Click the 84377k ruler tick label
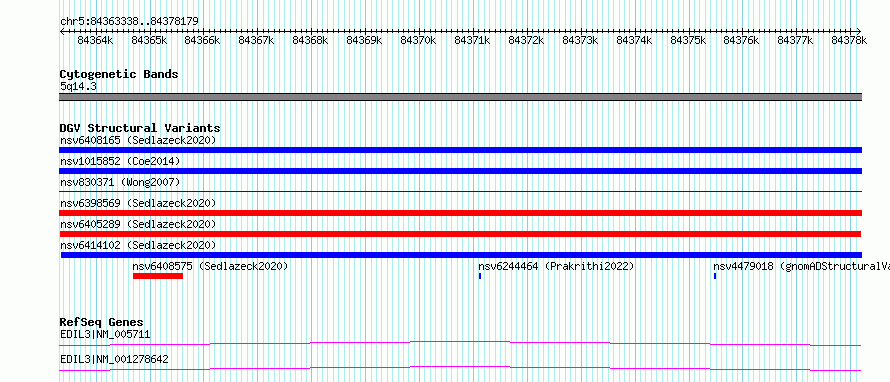Screen dimensions: 890x382 [795, 40]
